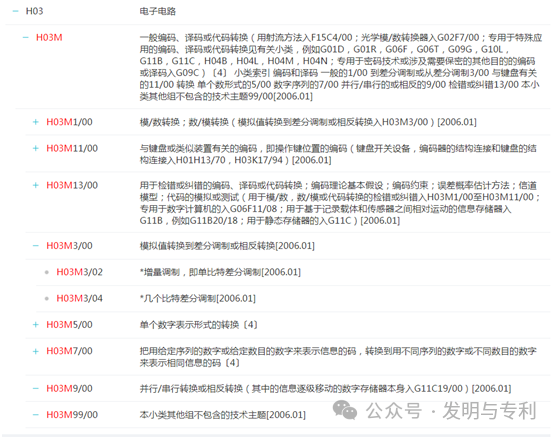Viewport: 558px width, 439px height.
Task: Open the H03M13/00 classification link
Action: pos(72,185)
